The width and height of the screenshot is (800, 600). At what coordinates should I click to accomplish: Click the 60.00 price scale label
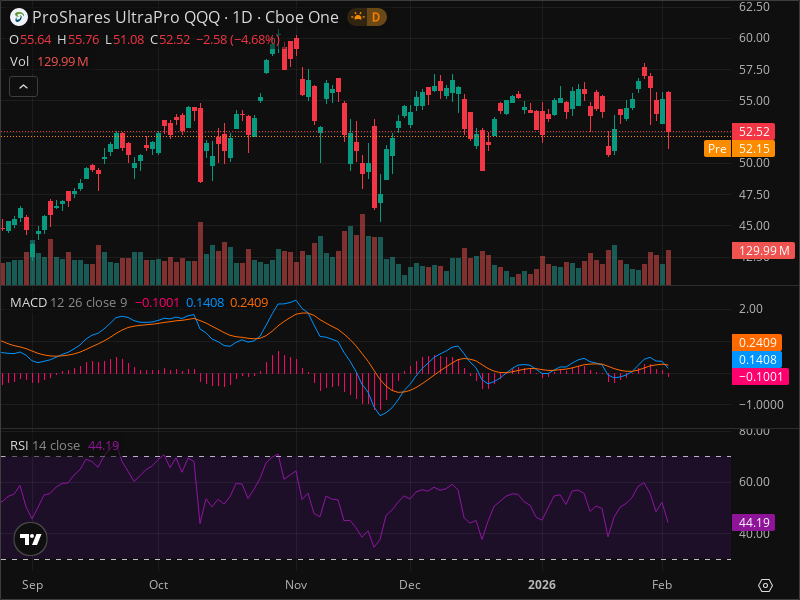point(754,38)
